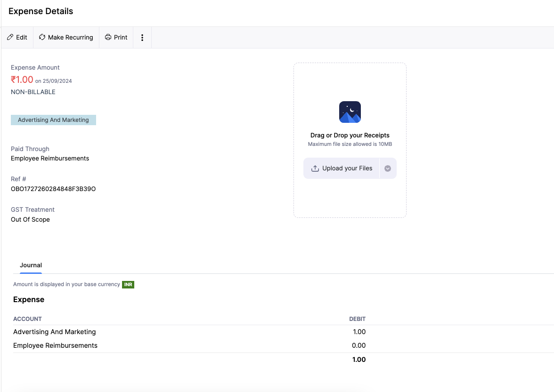Viewport: 554px width, 392px height.
Task: Select the Print printer icon
Action: coord(109,37)
